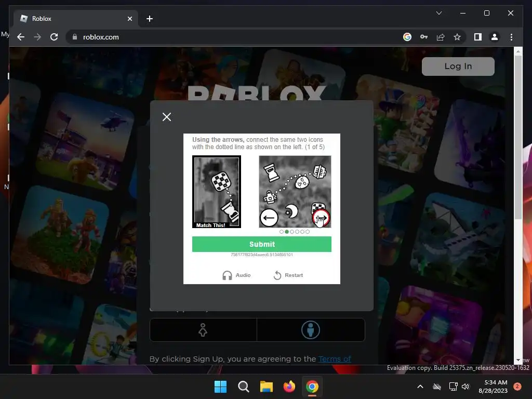
Task: Open the clock and date panel
Action: 493,387
